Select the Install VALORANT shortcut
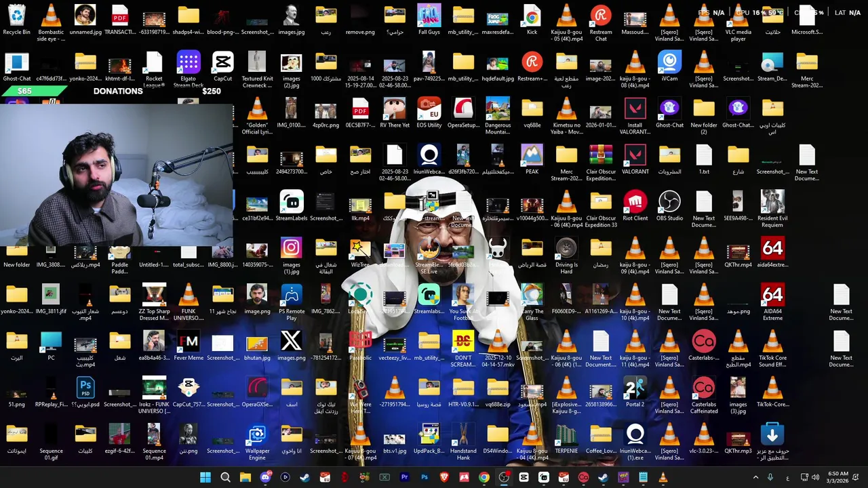Image resolution: width=868 pixels, height=488 pixels. point(635,117)
